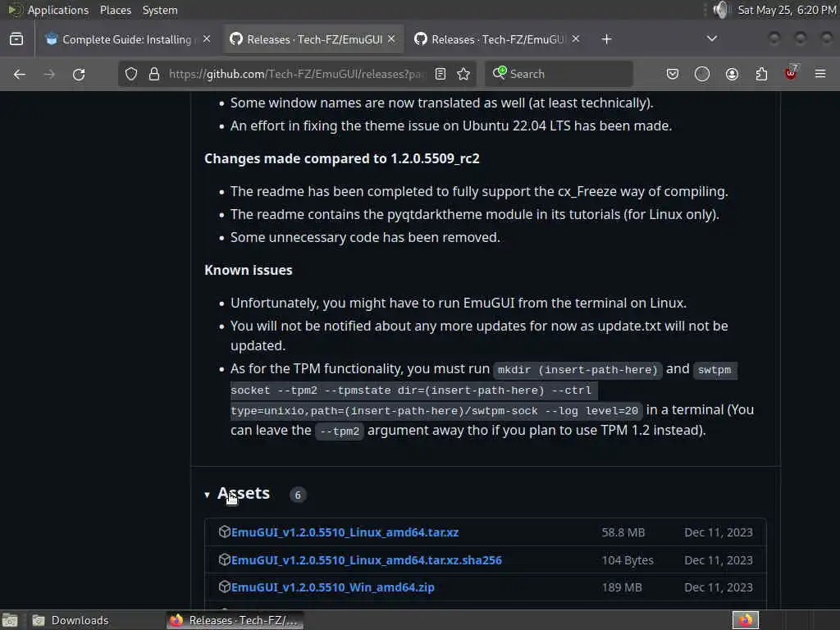This screenshot has height=630, width=840.
Task: Open tracking protection shield in address bar
Action: pos(131,74)
